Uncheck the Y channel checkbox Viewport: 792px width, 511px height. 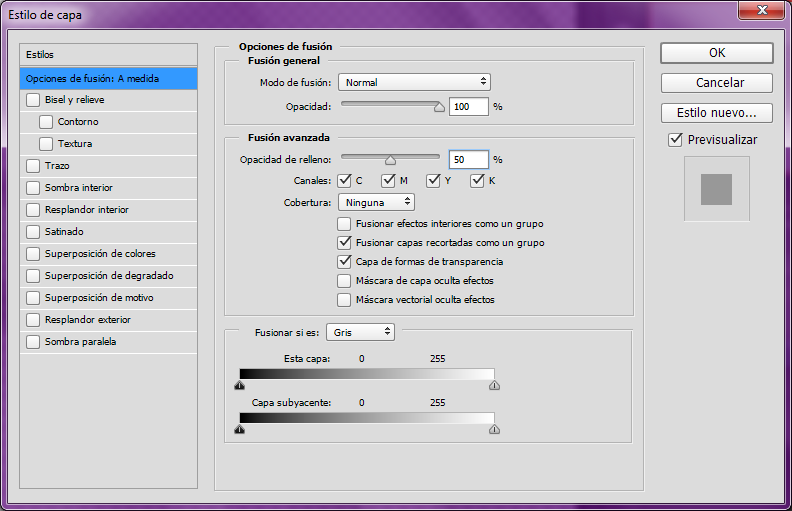click(x=433, y=180)
